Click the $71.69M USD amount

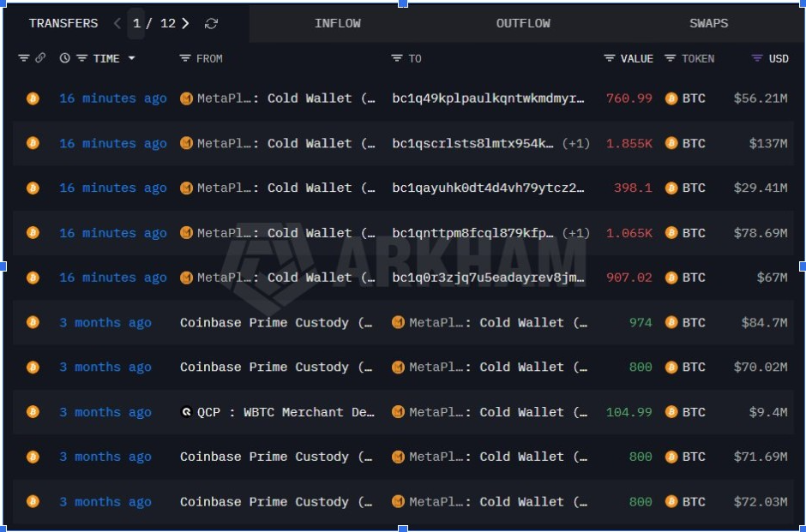click(x=761, y=457)
